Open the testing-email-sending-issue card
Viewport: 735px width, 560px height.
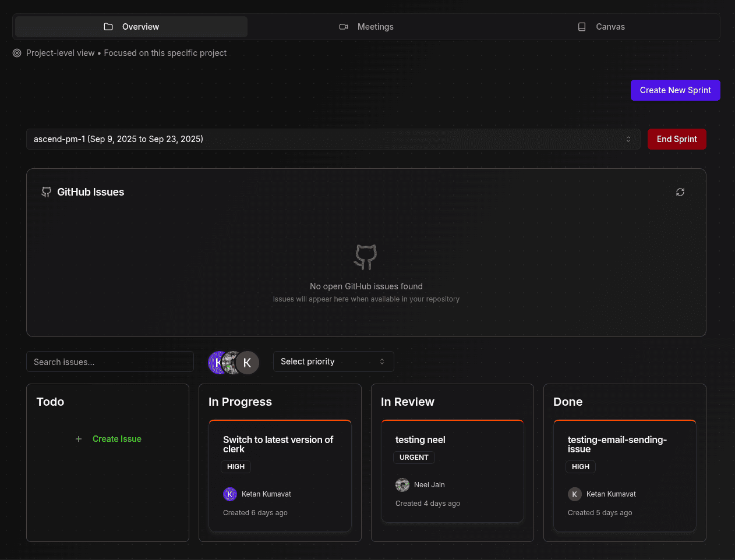click(625, 476)
